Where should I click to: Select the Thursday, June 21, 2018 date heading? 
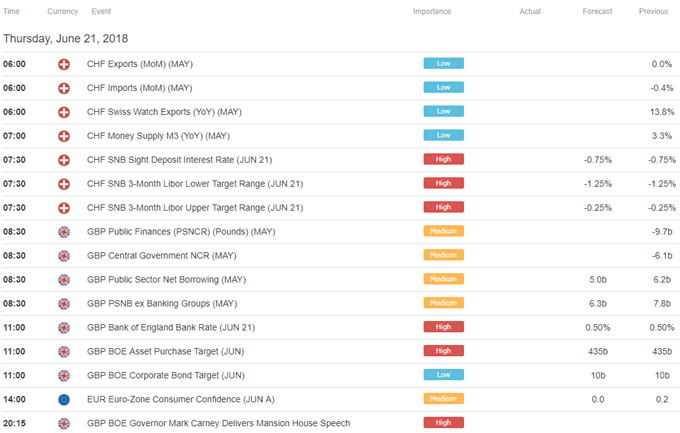coord(65,39)
